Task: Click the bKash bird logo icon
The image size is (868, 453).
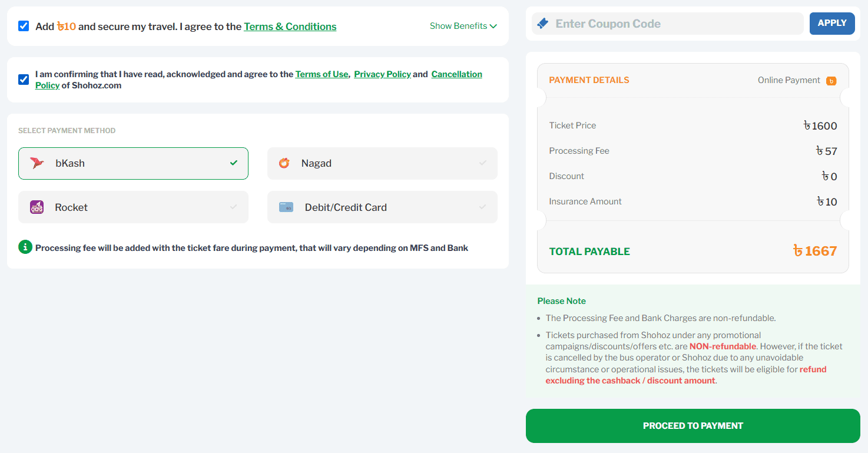Action: [x=37, y=163]
